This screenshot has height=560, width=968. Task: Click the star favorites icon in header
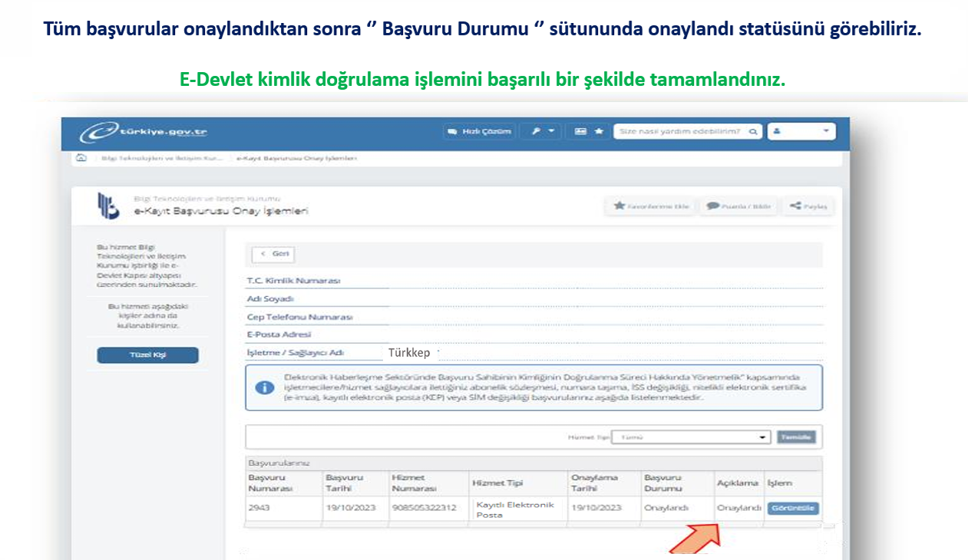click(599, 132)
